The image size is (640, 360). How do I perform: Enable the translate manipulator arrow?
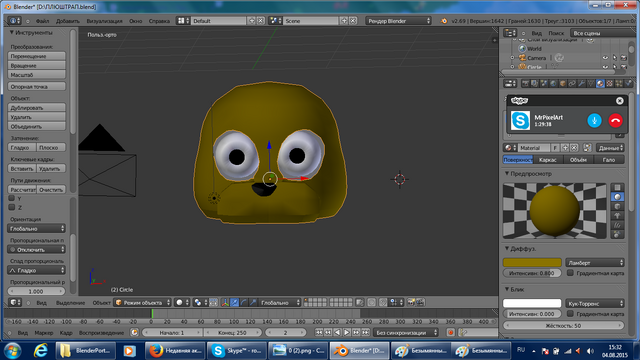click(234, 303)
